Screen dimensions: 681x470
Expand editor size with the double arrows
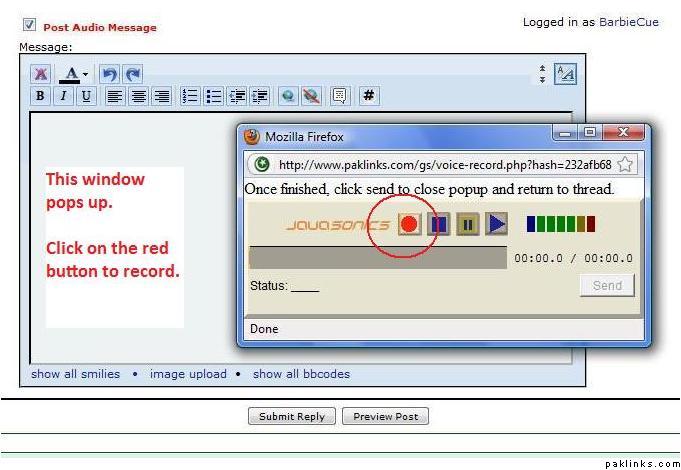tap(542, 74)
